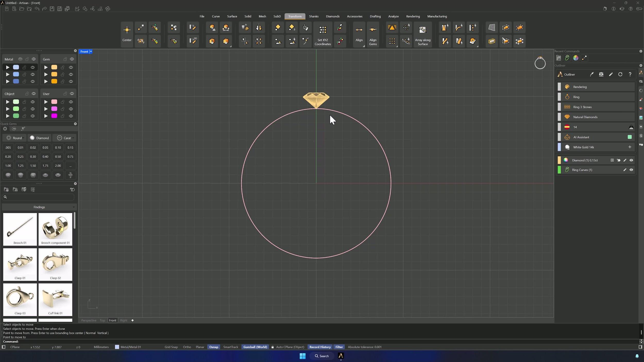644x362 pixels.
Task: Click the open folder icon in top toolbar
Action: pos(22,9)
